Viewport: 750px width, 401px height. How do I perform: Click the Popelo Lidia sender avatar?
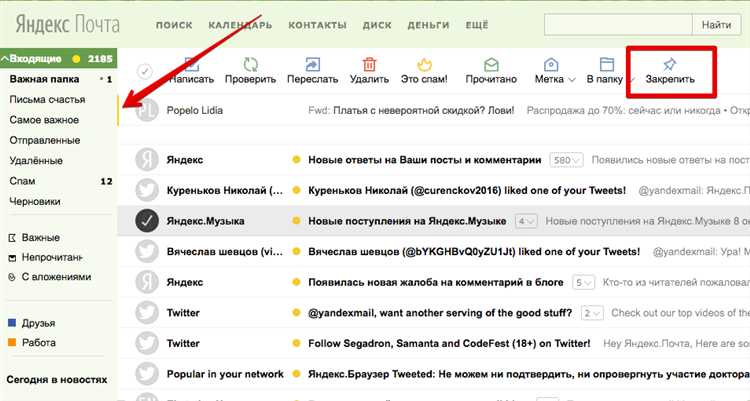click(147, 111)
